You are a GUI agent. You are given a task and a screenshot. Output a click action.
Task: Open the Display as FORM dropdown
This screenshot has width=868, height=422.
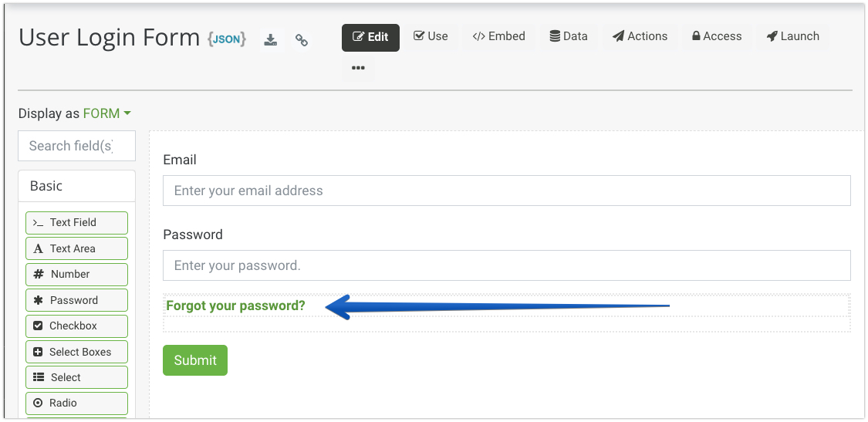click(106, 113)
